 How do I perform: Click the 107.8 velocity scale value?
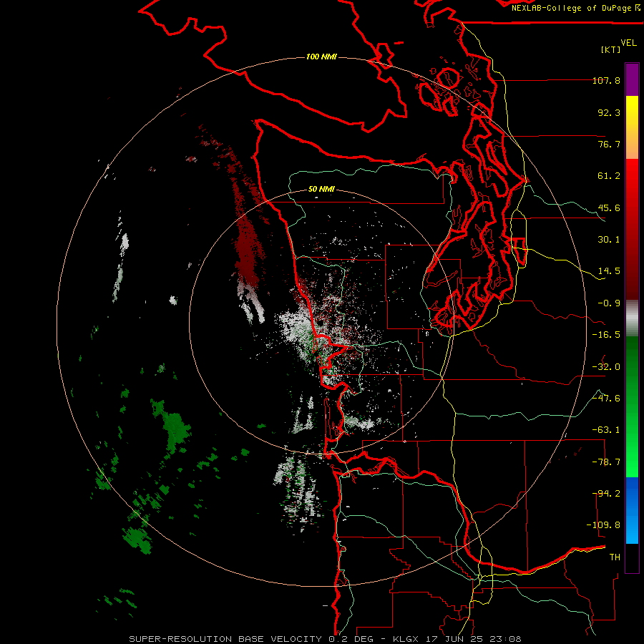(606, 80)
